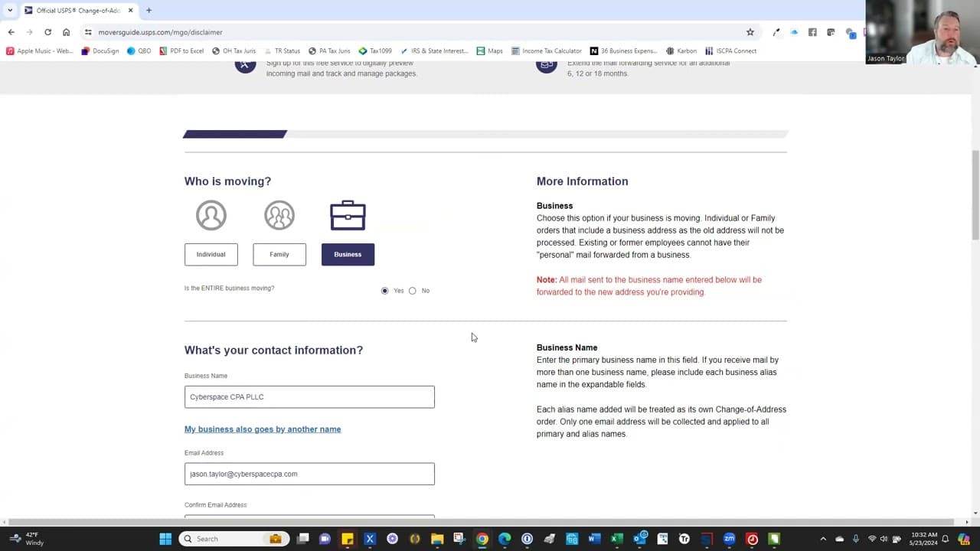
Task: Open TR Status bookmark
Action: pyautogui.click(x=282, y=51)
